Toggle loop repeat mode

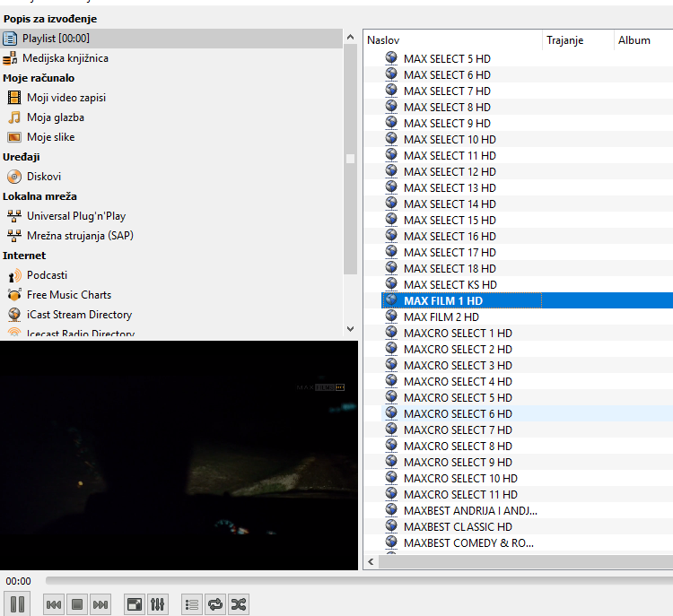click(x=215, y=604)
